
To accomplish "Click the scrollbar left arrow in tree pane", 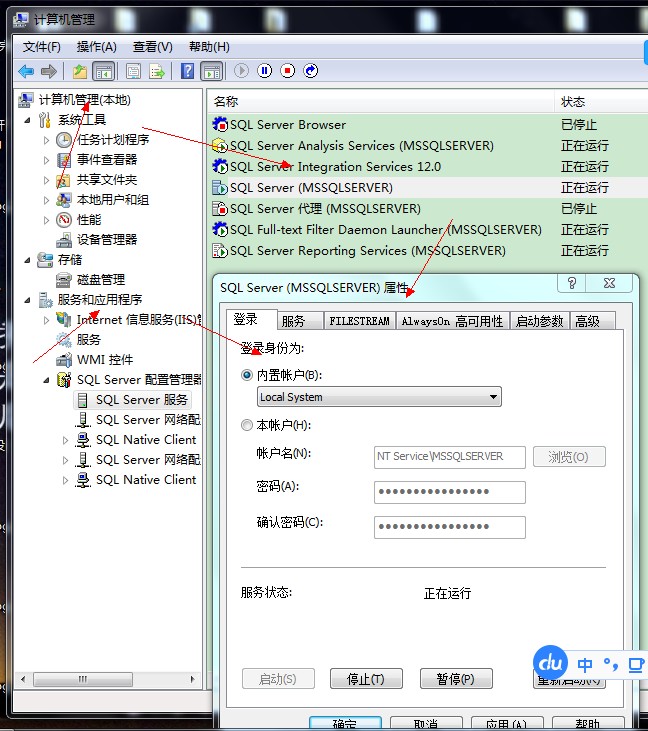I will [x=23, y=679].
